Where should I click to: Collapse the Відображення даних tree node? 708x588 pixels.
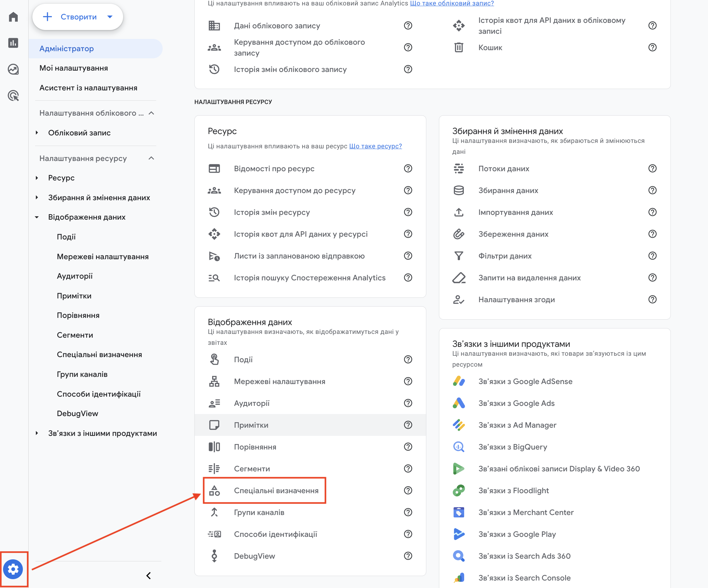click(37, 217)
